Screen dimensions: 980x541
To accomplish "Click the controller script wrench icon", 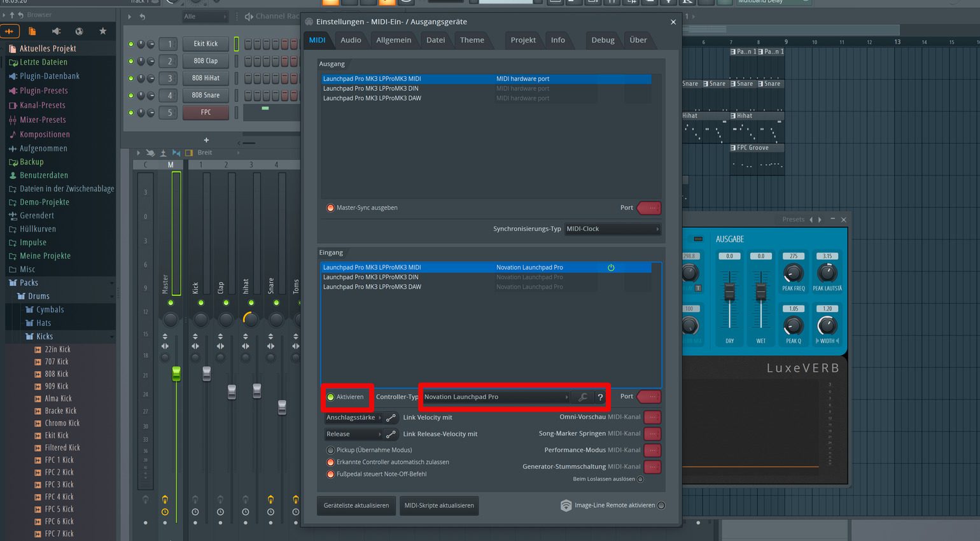I will click(x=582, y=397).
